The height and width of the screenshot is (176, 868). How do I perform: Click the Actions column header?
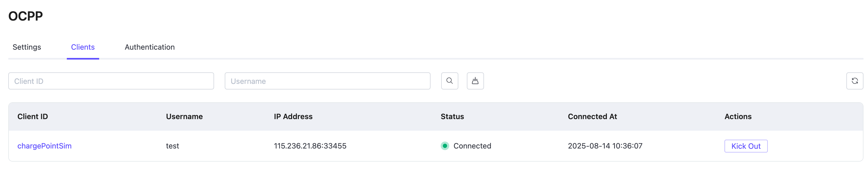coord(738,116)
